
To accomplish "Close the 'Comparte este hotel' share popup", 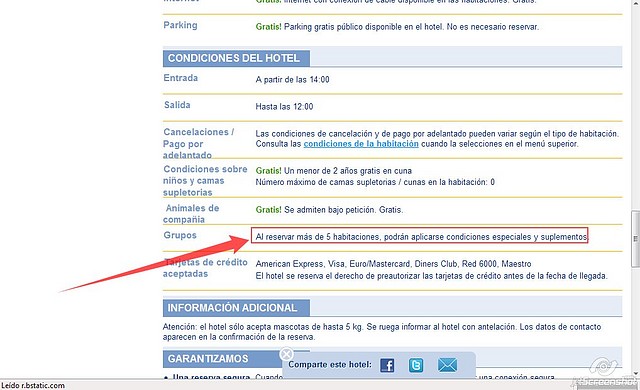I will (x=287, y=354).
